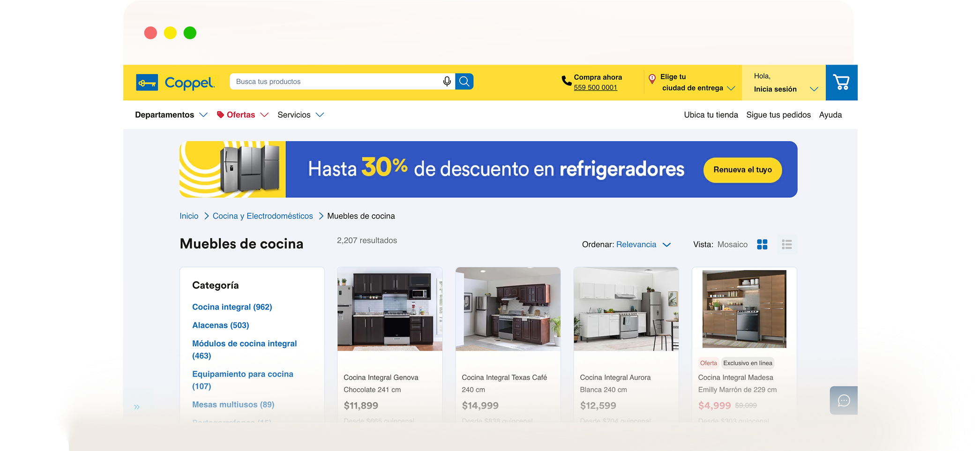This screenshot has height=451, width=980.
Task: Expand the Departamentos menu
Action: [x=171, y=115]
